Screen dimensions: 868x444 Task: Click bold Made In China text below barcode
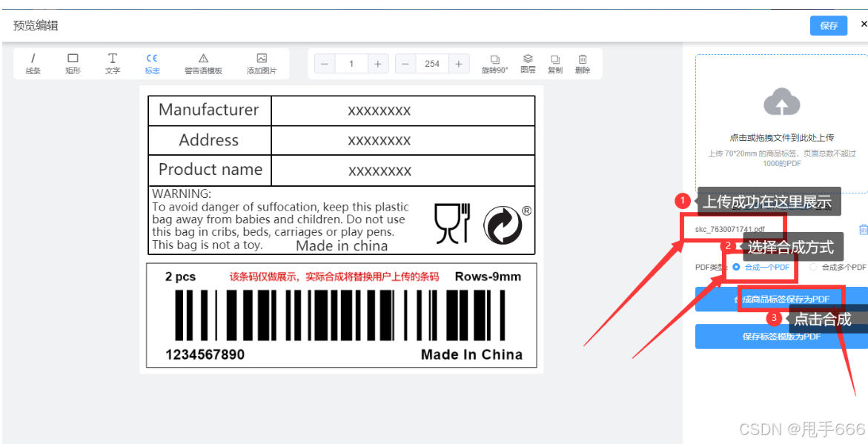471,354
